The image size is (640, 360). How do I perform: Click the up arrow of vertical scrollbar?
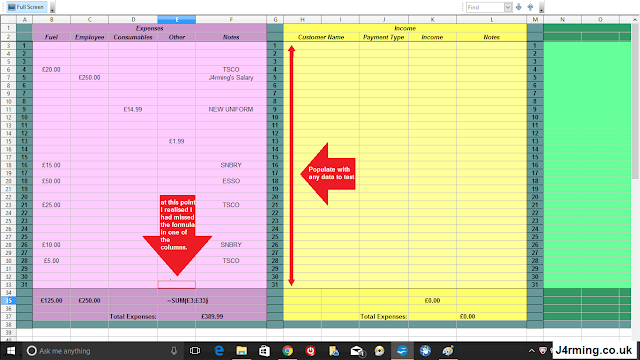(635, 19)
